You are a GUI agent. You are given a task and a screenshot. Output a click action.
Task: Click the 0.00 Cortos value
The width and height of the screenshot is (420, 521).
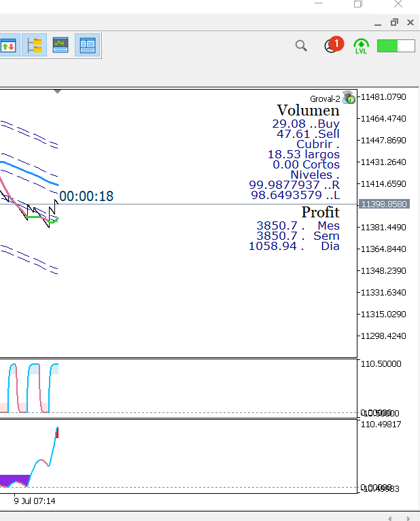[x=307, y=164]
